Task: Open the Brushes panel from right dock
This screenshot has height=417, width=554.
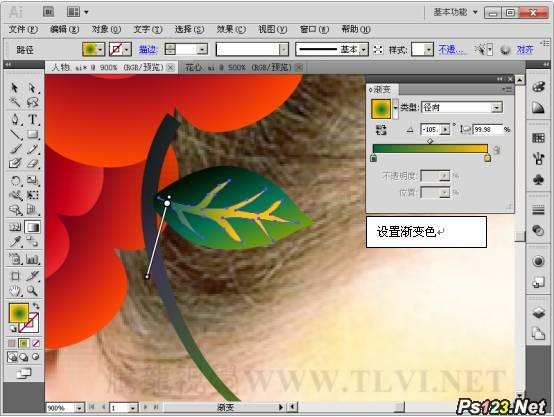Action: [538, 159]
